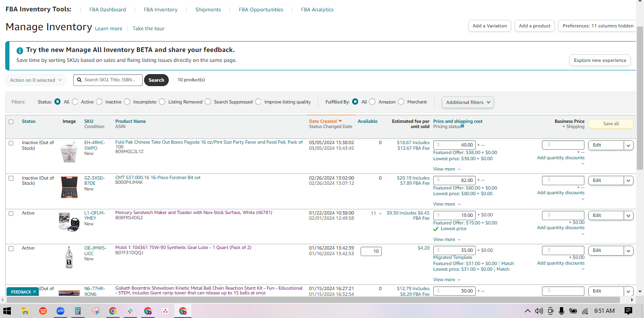The width and height of the screenshot is (644, 318).
Task: Show hidden system tray icons
Action: coord(528,311)
